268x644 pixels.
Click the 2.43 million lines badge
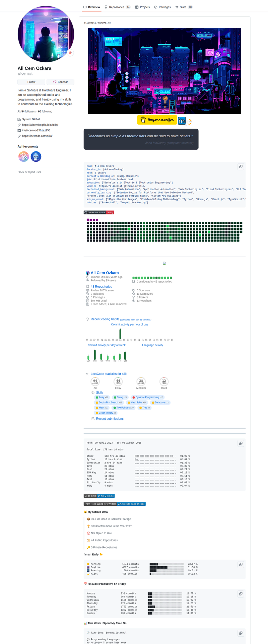[115, 504]
